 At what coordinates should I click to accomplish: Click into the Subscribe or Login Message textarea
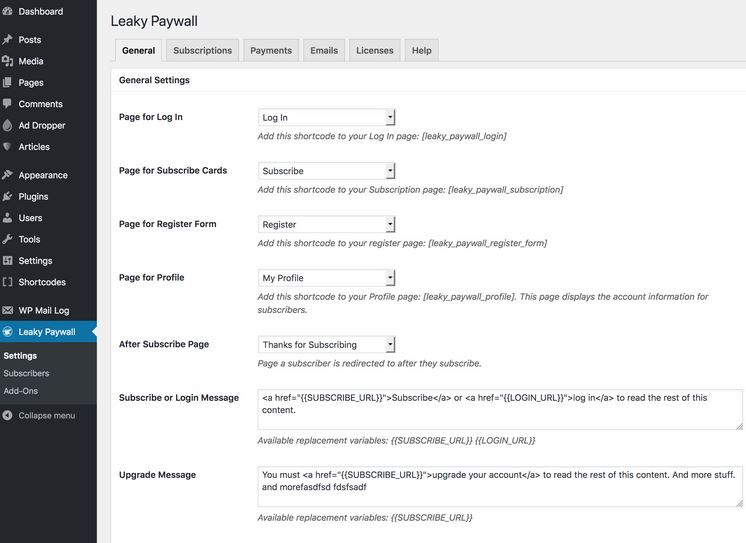click(500, 409)
